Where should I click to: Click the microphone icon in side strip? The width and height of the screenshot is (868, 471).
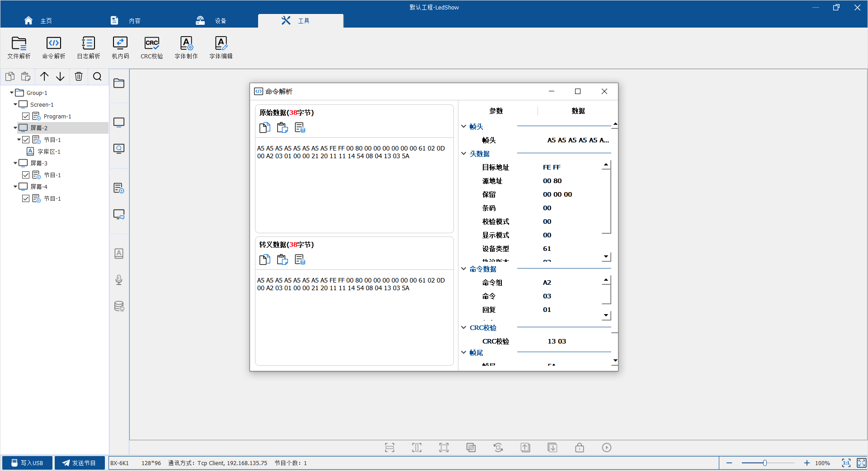click(119, 280)
